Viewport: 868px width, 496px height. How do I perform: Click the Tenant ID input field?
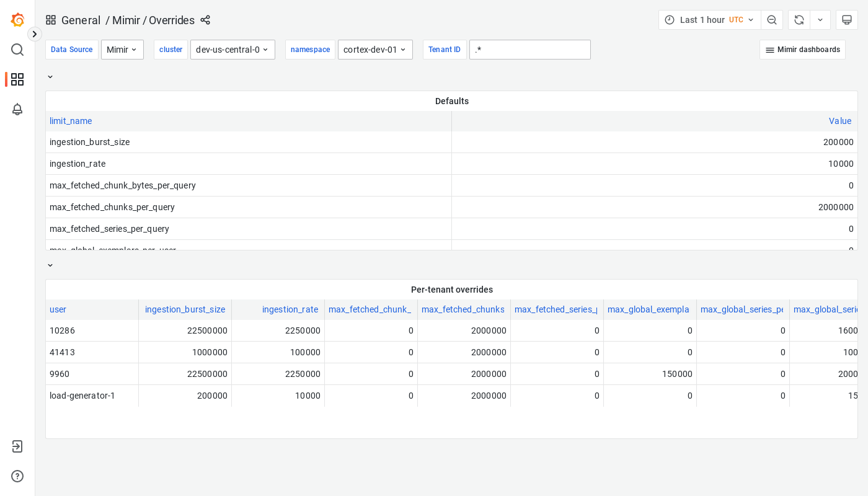(530, 50)
